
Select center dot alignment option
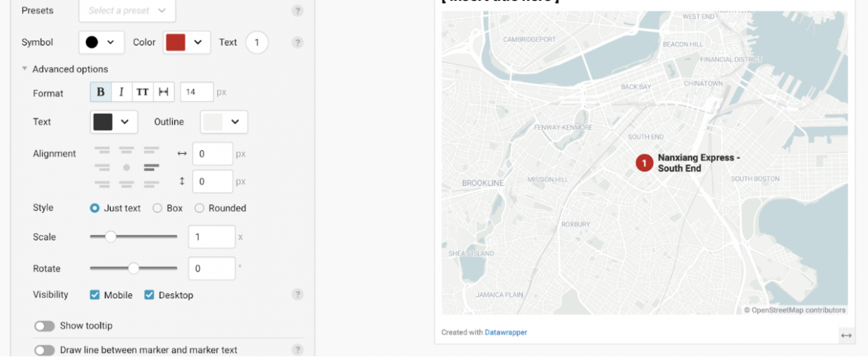click(127, 168)
